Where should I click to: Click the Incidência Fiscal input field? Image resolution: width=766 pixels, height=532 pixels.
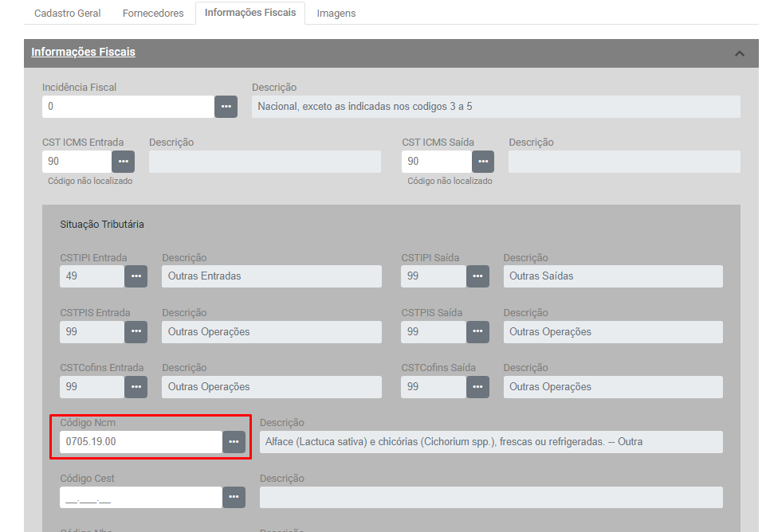[x=128, y=107]
